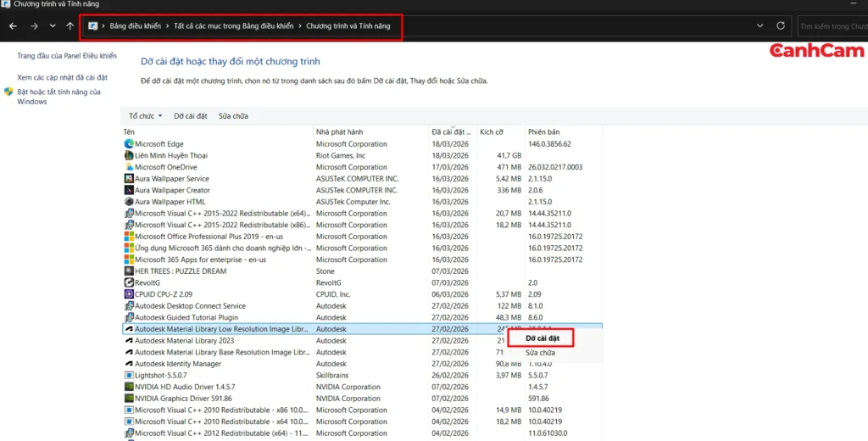
Task: Choose Sửa chữa in context menu
Action: [x=541, y=352]
